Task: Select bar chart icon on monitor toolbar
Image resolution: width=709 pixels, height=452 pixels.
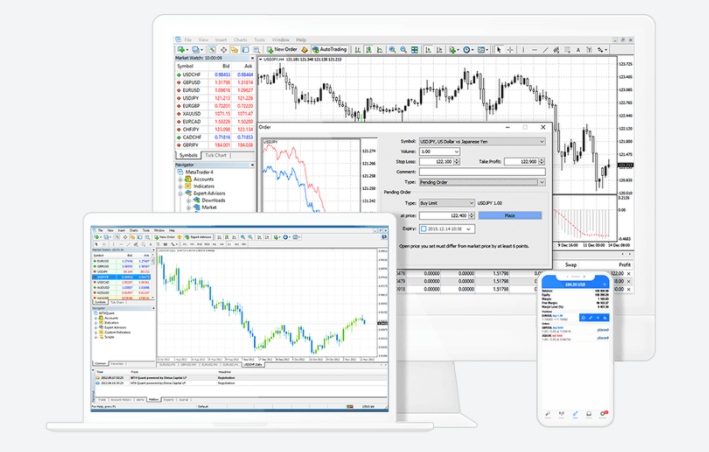Action: pyautogui.click(x=358, y=50)
